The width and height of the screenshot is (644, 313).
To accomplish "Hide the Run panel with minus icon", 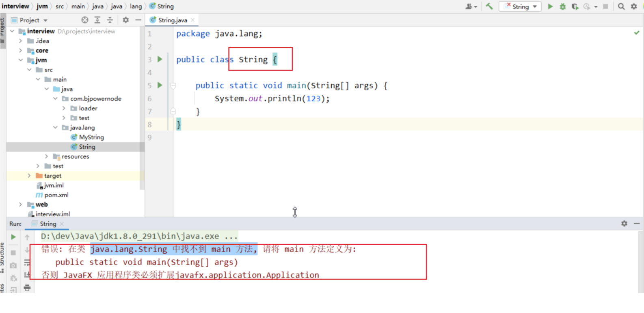I will (637, 224).
